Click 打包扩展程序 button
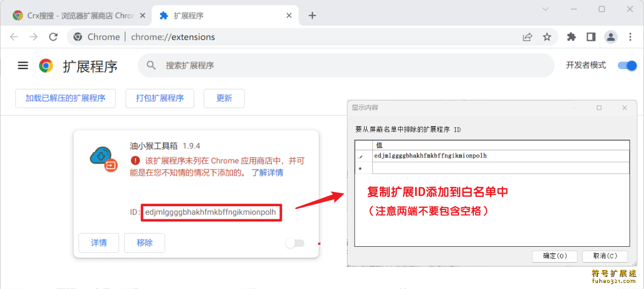The width and height of the screenshot is (644, 289). click(160, 99)
